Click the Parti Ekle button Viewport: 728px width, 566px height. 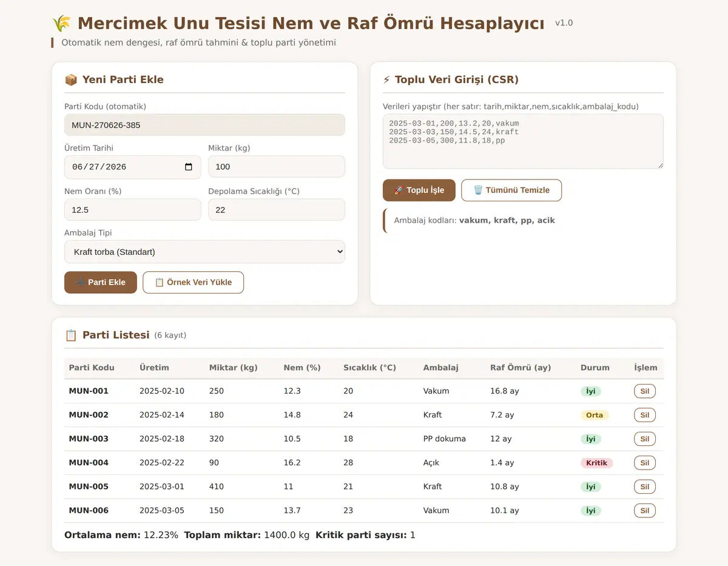pyautogui.click(x=101, y=282)
